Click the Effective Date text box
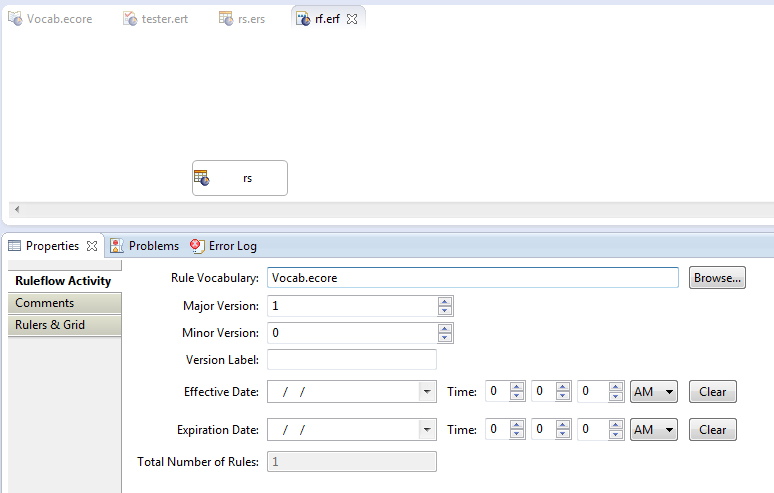 coord(344,392)
